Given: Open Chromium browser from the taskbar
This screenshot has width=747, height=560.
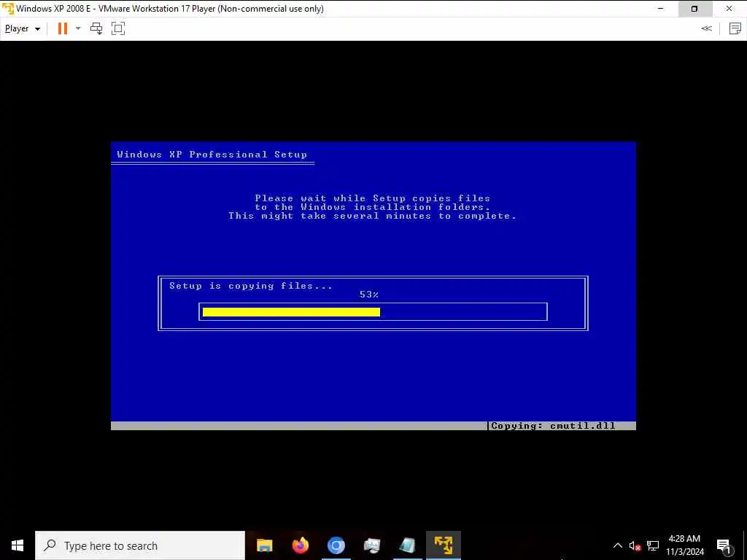Looking at the screenshot, I should pos(336,545).
